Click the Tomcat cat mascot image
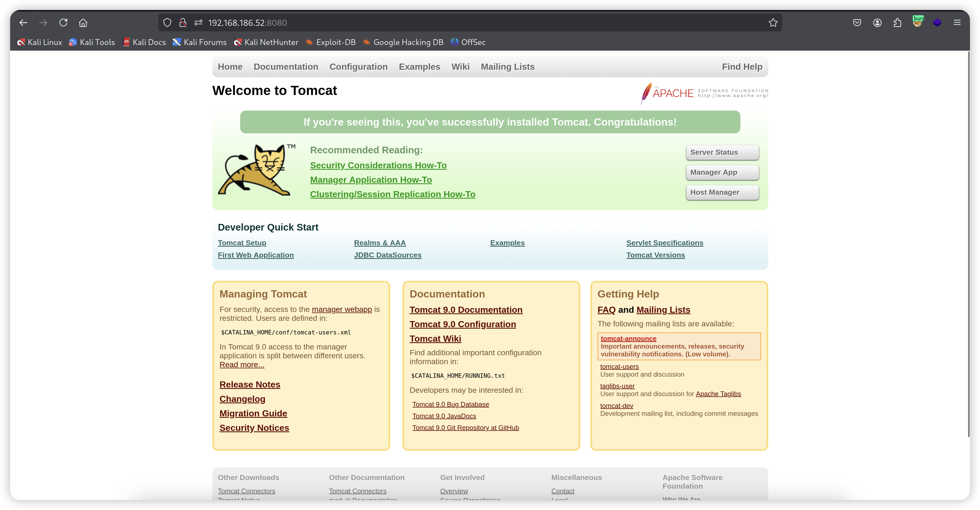The height and width of the screenshot is (510, 980). coord(256,170)
